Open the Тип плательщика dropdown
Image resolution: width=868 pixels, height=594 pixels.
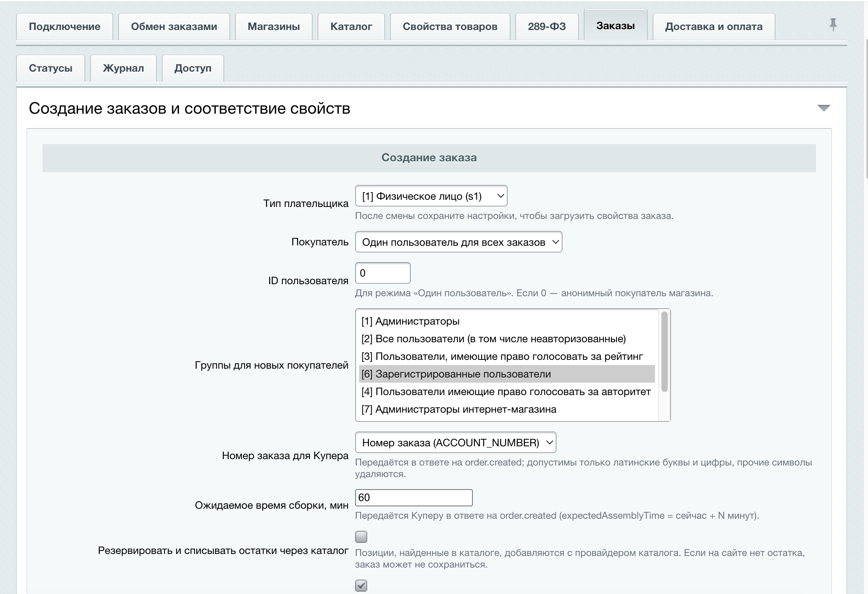click(431, 196)
